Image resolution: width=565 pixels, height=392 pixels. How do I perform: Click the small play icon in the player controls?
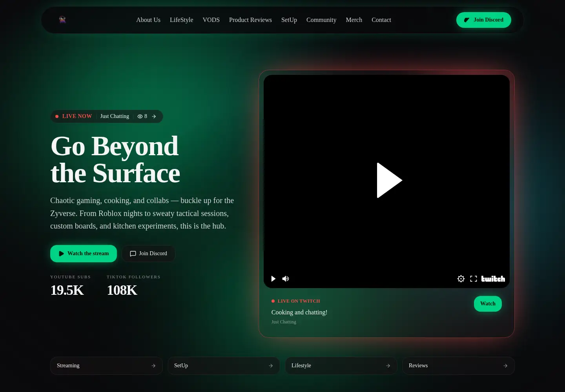(273, 279)
